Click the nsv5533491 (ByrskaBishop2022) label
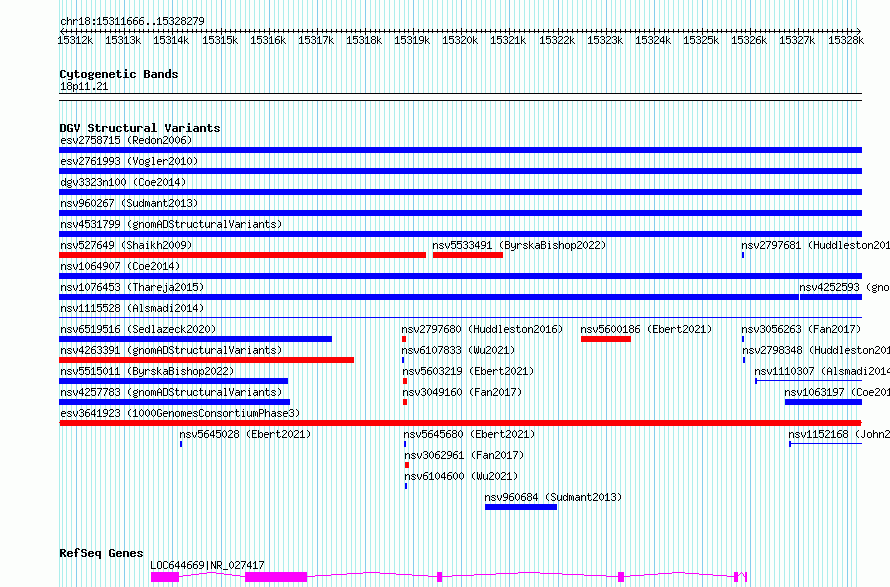Screen dimensions: 890x587 [x=519, y=245]
